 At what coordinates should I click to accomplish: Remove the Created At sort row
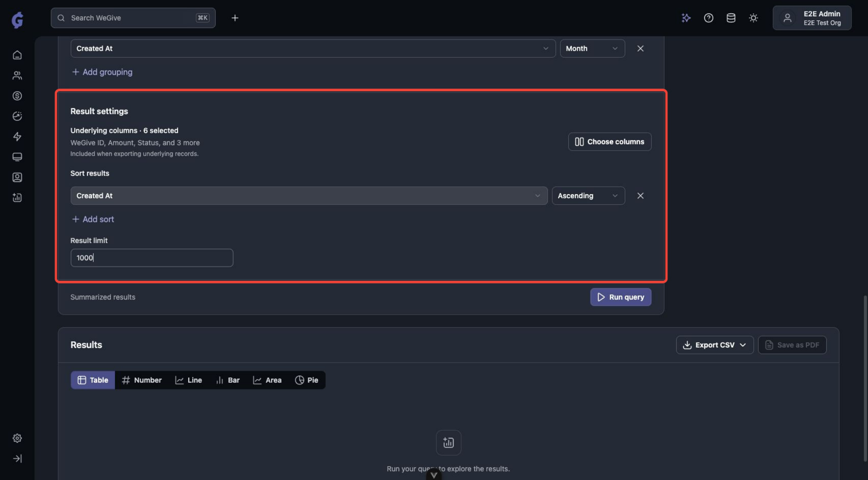pyautogui.click(x=640, y=196)
